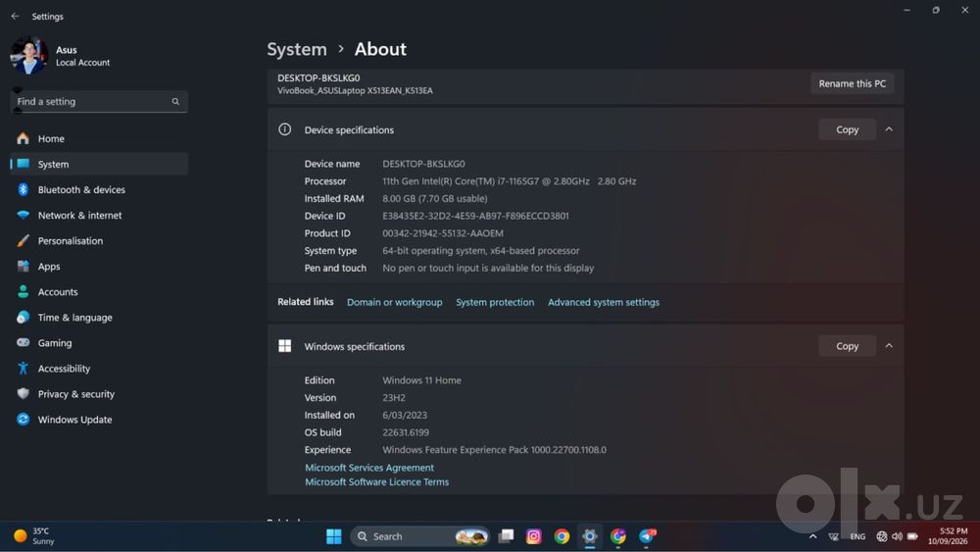Image resolution: width=980 pixels, height=552 pixels.
Task: Click the Device specifications info icon
Action: tap(284, 129)
